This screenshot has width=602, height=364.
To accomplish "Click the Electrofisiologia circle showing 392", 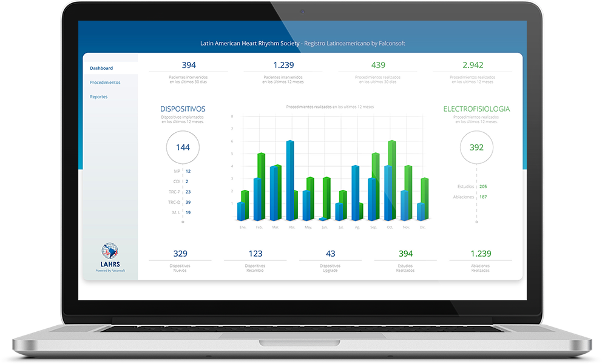I will click(476, 147).
